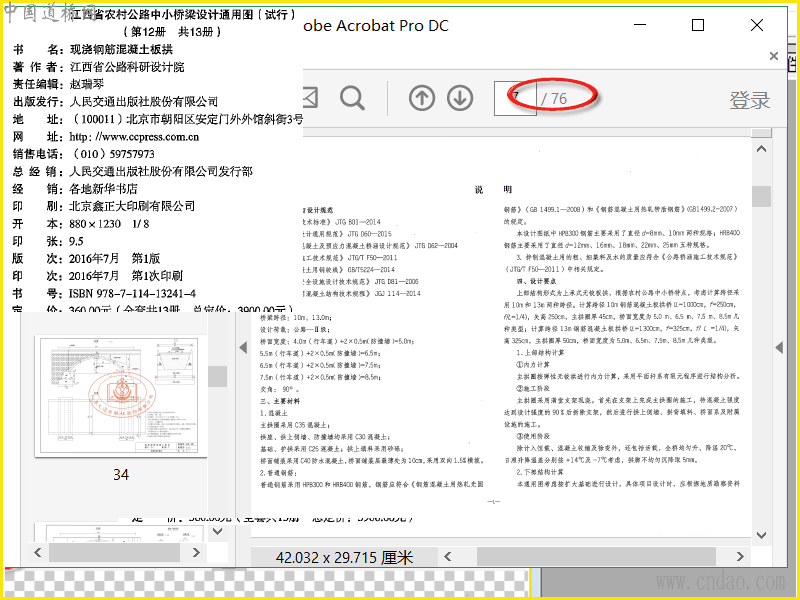This screenshot has width=800, height=600.
Task: Click the thumbnail panel vertical scroll thumb
Action: (217, 377)
